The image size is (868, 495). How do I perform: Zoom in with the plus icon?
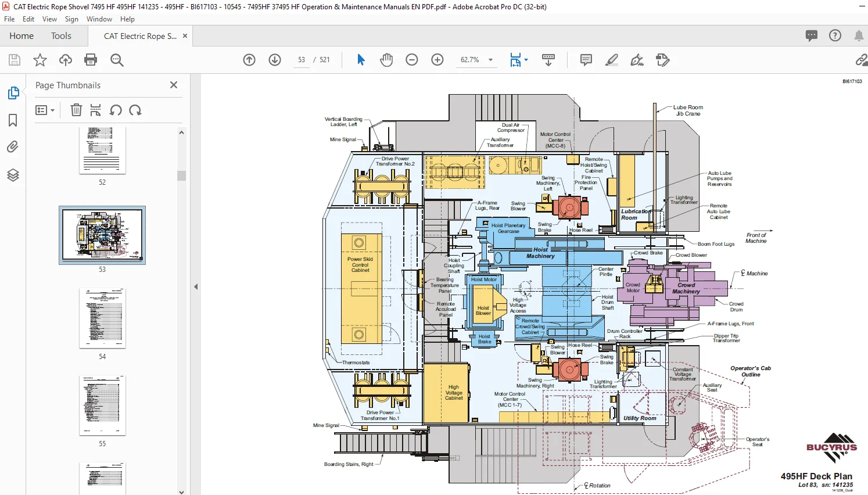437,60
